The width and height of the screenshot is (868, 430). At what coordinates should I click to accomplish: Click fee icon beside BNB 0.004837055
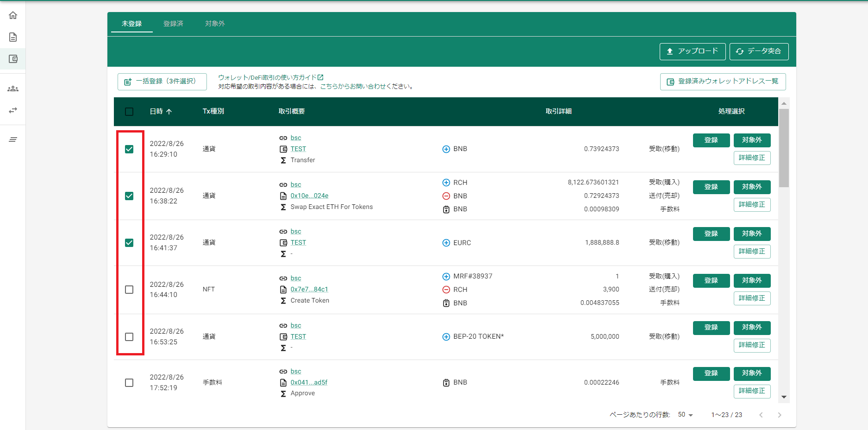coord(446,303)
